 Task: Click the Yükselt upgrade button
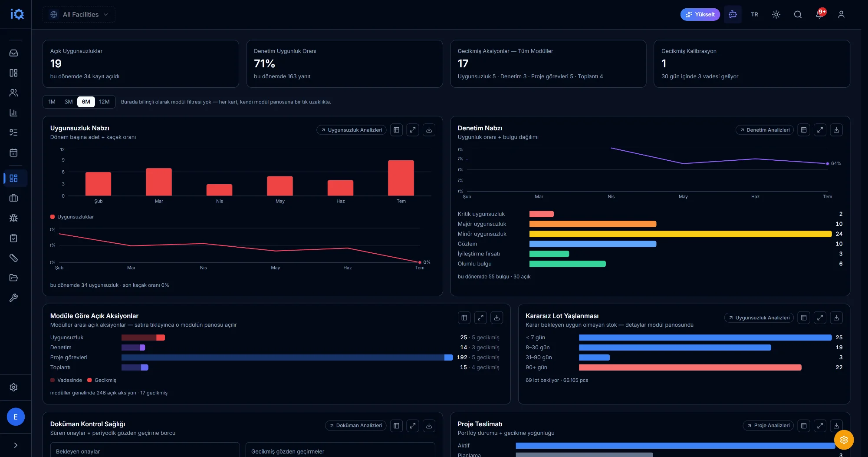pos(700,14)
